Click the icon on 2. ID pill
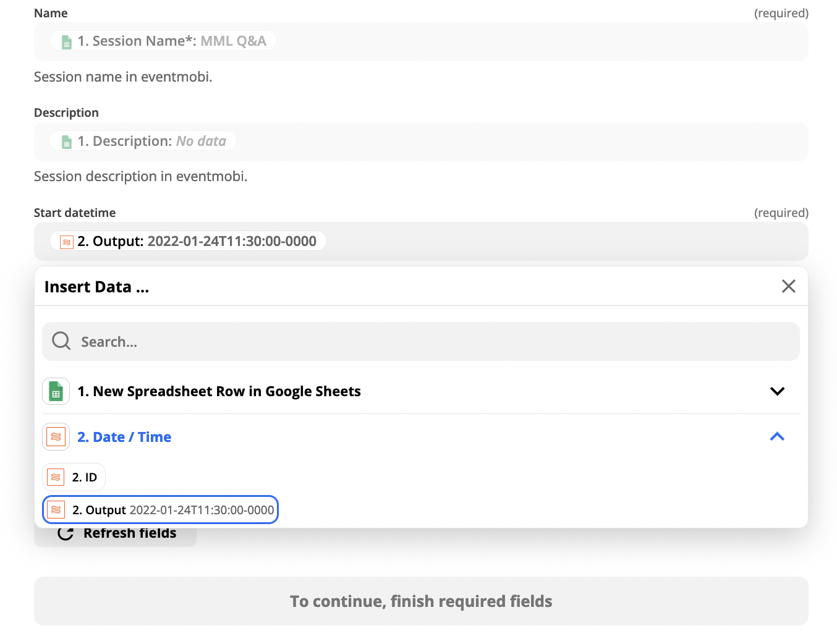 [x=56, y=477]
